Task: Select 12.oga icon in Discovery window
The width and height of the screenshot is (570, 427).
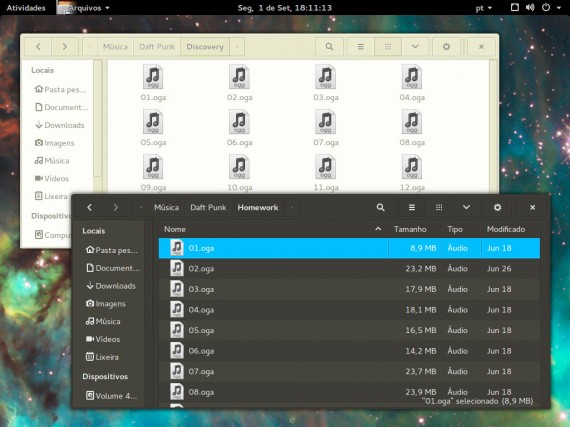Action: [412, 167]
